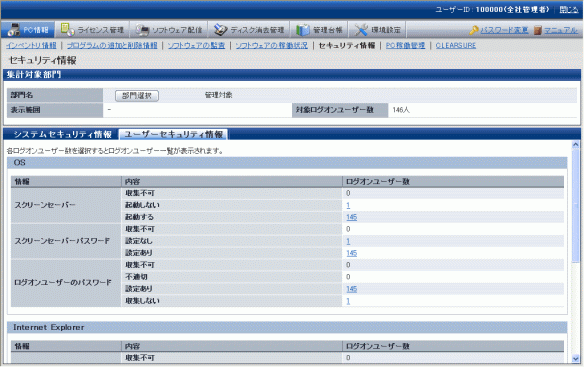Go to ソフトウェアの稼働状況 link
Image resolution: width=584 pixels, height=367 pixels.
272,45
